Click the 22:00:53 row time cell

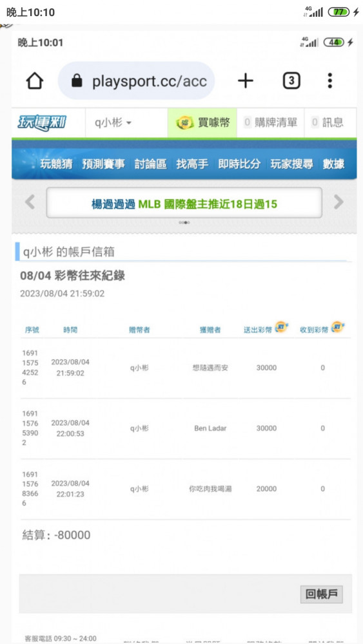click(x=70, y=428)
